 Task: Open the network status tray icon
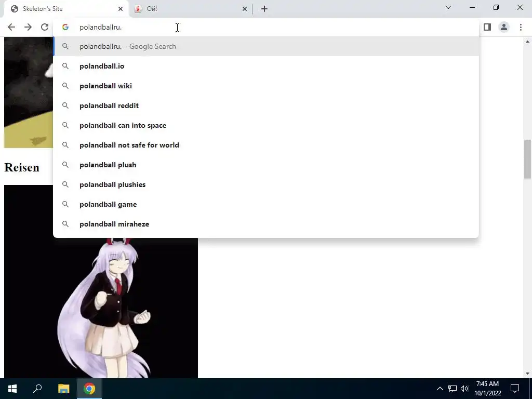click(453, 389)
